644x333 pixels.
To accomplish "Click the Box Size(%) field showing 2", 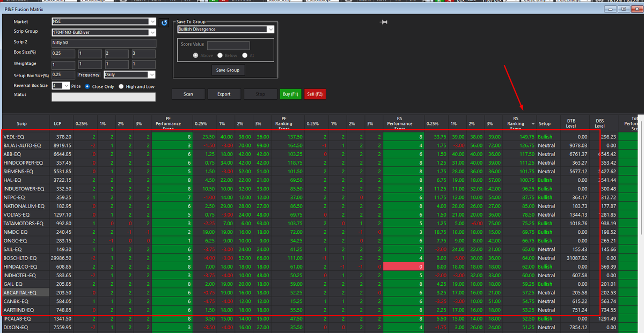I will click(116, 54).
